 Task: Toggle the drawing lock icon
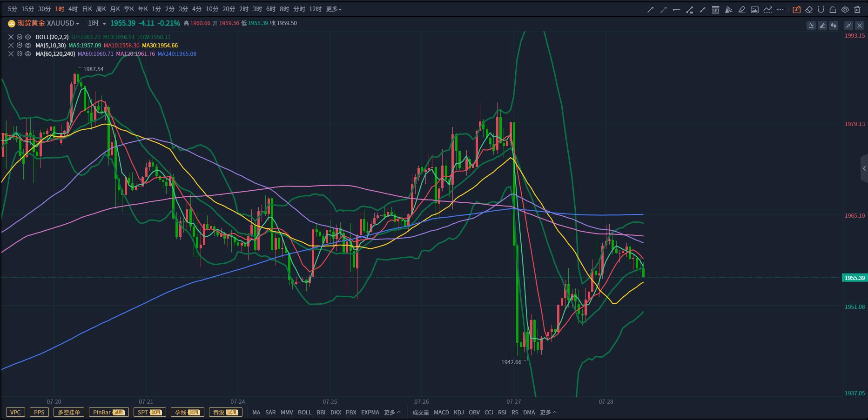833,9
